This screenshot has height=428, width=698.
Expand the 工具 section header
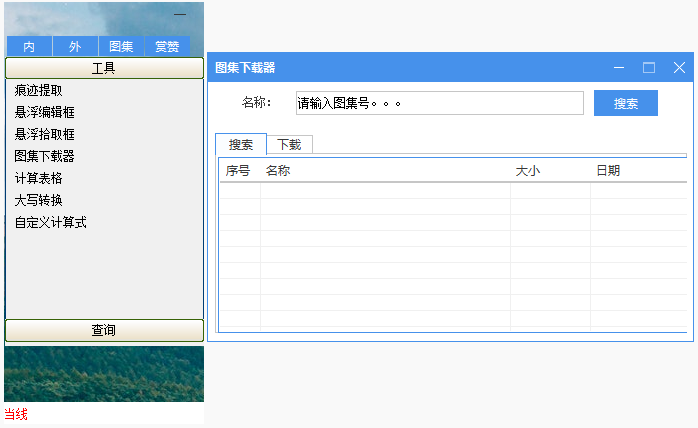[x=104, y=68]
